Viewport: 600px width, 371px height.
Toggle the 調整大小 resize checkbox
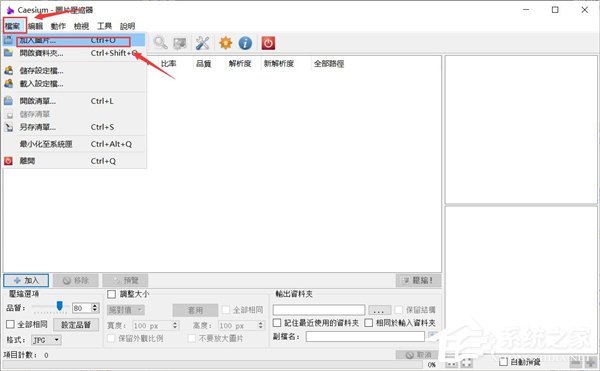click(111, 294)
